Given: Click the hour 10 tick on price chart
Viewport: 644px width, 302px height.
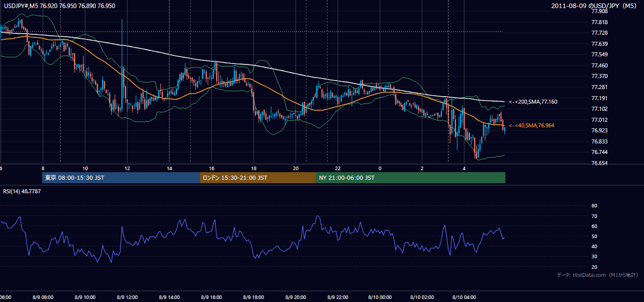Looking at the screenshot, I should coord(85,168).
